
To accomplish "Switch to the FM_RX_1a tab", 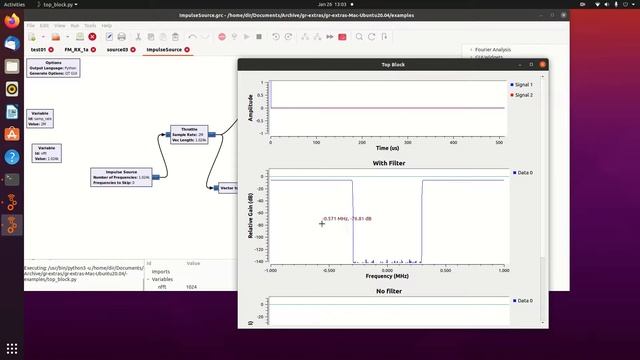I will (76, 49).
